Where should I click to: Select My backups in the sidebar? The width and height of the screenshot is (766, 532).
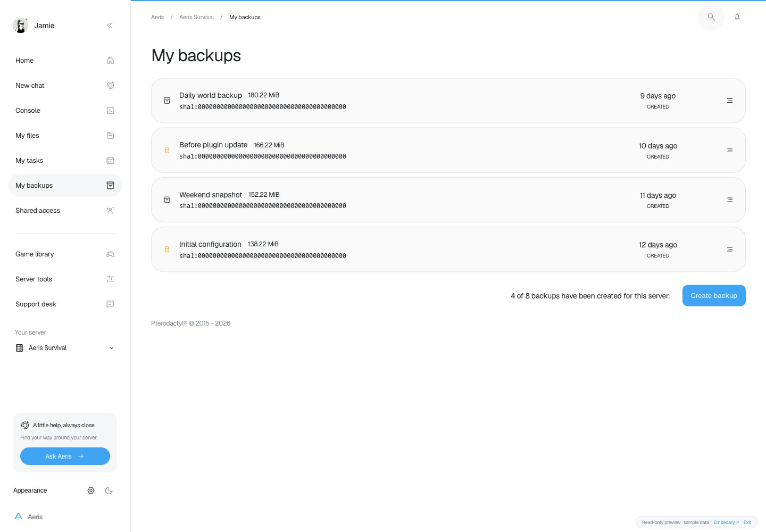point(65,186)
